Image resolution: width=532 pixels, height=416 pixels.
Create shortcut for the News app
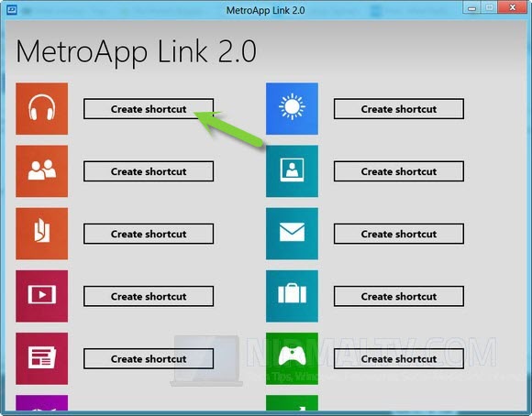(149, 358)
